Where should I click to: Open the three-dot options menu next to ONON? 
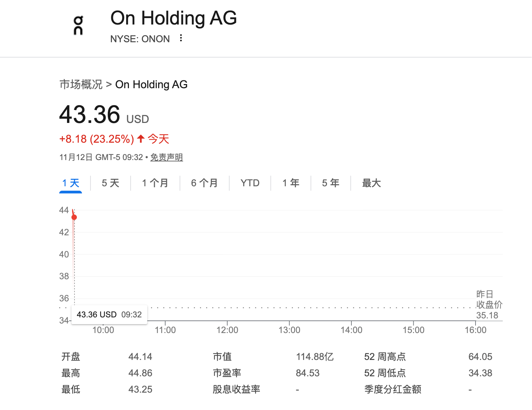coord(181,38)
